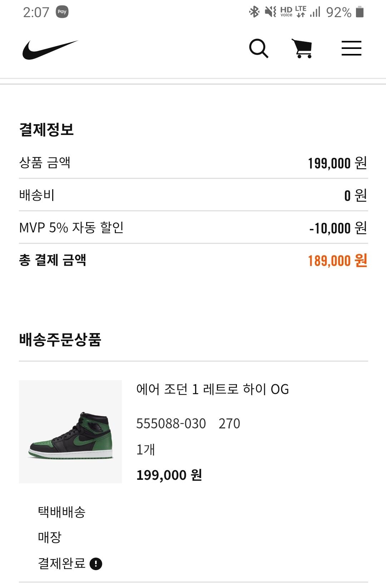Open the Air Jordan 1 product thumbnail
The width and height of the screenshot is (386, 588).
70,432
